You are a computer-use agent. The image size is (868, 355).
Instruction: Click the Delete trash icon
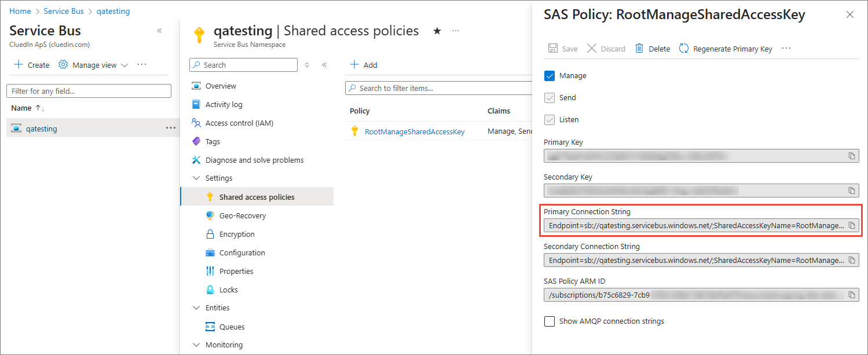(639, 49)
